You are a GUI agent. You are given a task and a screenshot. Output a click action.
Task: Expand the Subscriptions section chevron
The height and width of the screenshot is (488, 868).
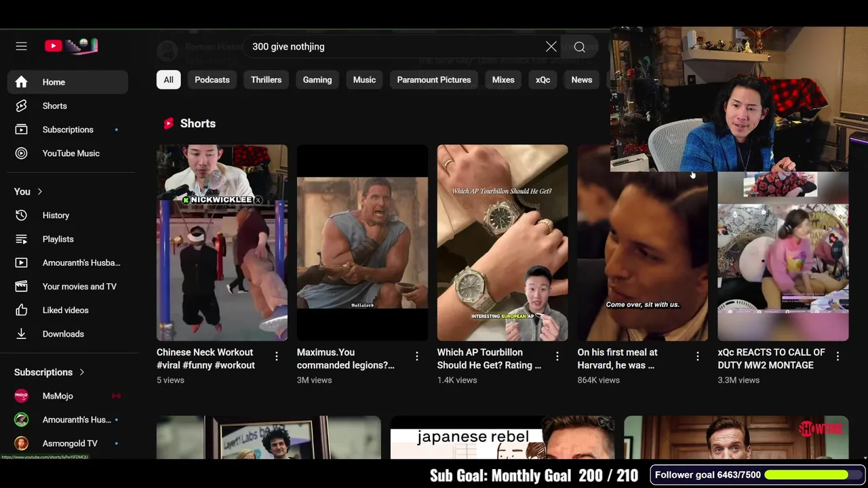click(x=81, y=372)
